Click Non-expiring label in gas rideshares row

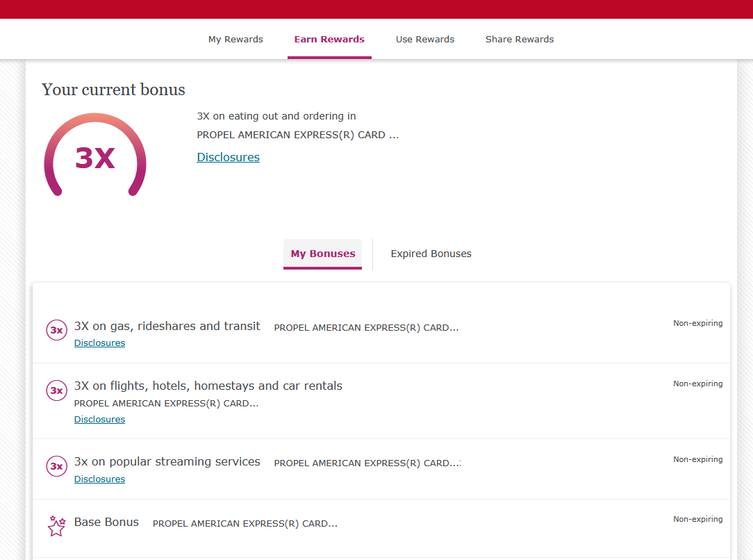tap(697, 323)
